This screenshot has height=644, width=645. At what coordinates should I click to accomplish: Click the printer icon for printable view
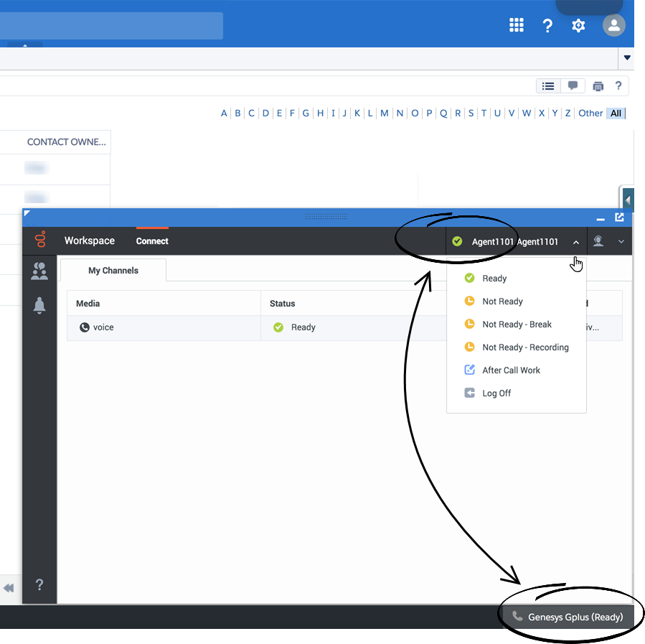click(x=598, y=86)
